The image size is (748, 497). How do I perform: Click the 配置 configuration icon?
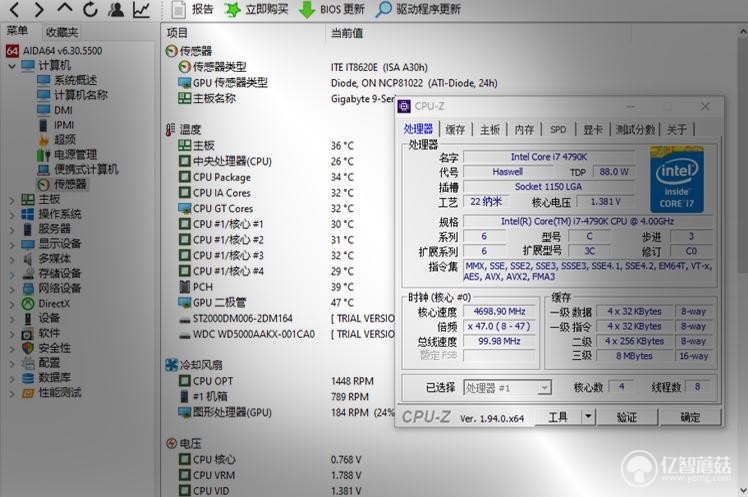(28, 363)
